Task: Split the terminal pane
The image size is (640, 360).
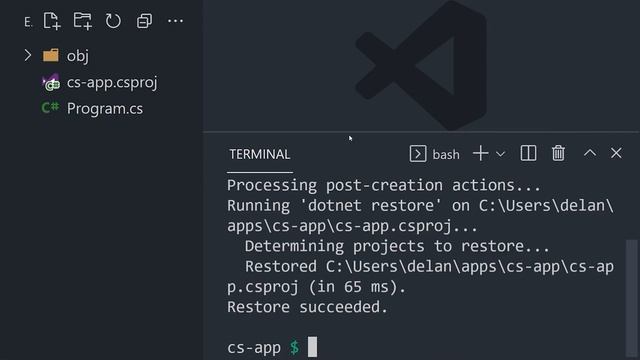Action: (528, 153)
